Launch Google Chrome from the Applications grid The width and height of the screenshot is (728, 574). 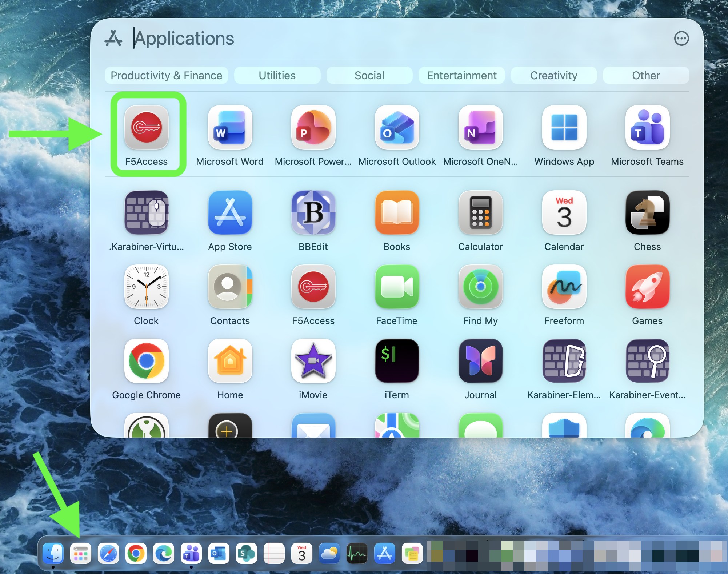pos(147,361)
